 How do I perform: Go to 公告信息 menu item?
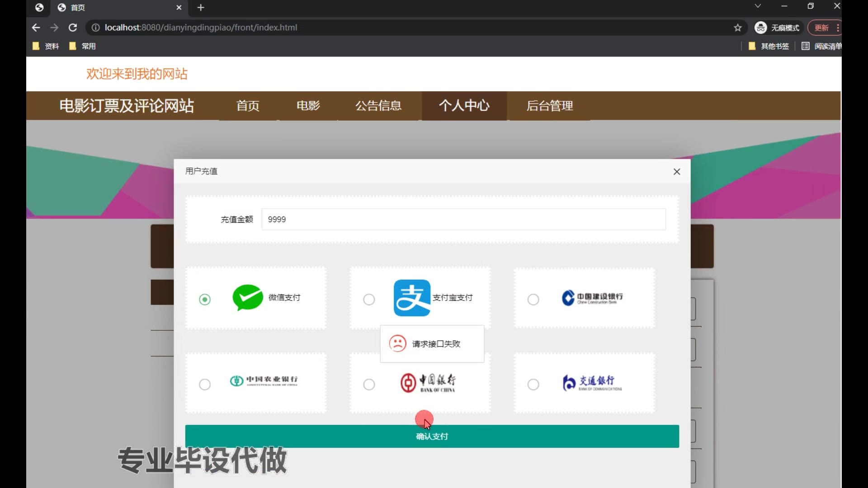(x=378, y=106)
